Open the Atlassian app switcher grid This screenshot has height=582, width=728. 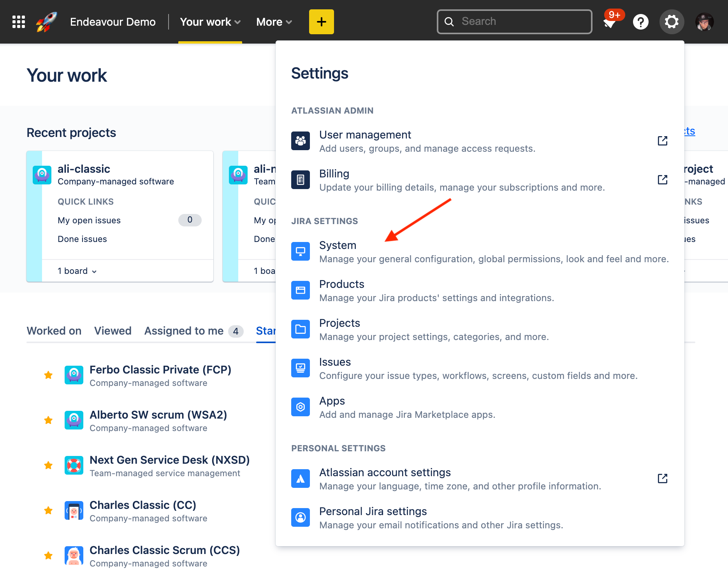tap(18, 22)
